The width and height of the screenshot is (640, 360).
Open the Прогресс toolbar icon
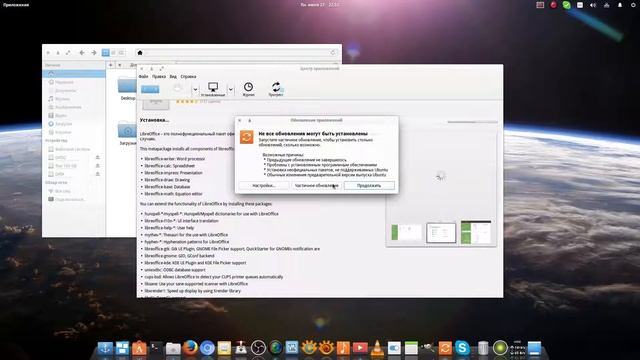[x=276, y=89]
